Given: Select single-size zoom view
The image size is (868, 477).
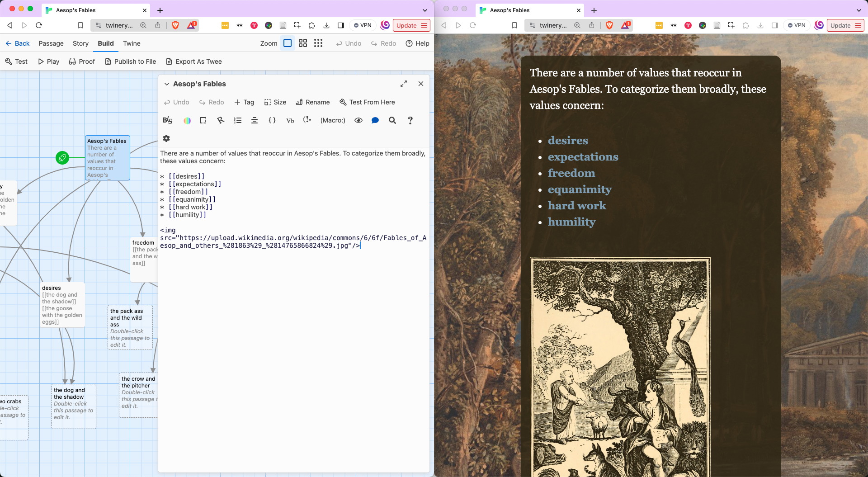Looking at the screenshot, I should 288,43.
